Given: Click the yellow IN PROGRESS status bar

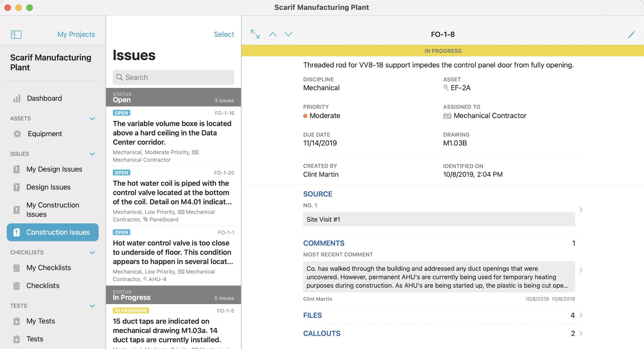Looking at the screenshot, I should click(442, 51).
